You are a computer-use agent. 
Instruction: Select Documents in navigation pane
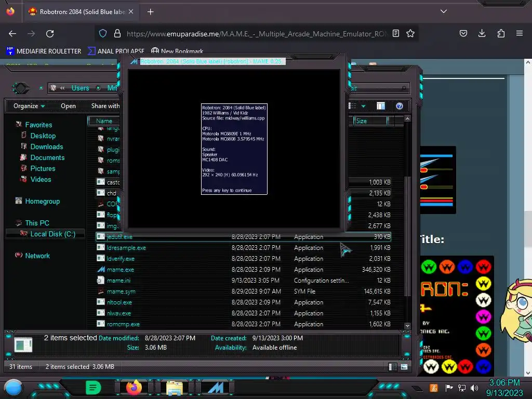(47, 157)
